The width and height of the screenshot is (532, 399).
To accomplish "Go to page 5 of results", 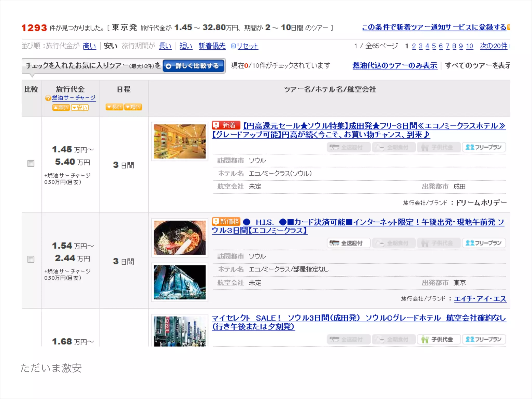I will pyautogui.click(x=434, y=46).
